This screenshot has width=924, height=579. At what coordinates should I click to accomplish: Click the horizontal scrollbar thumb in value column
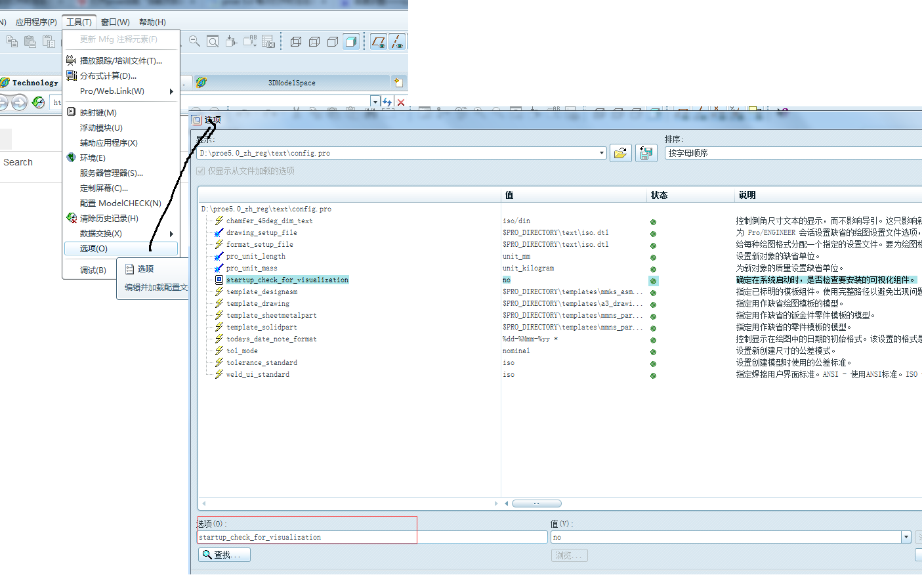[537, 504]
